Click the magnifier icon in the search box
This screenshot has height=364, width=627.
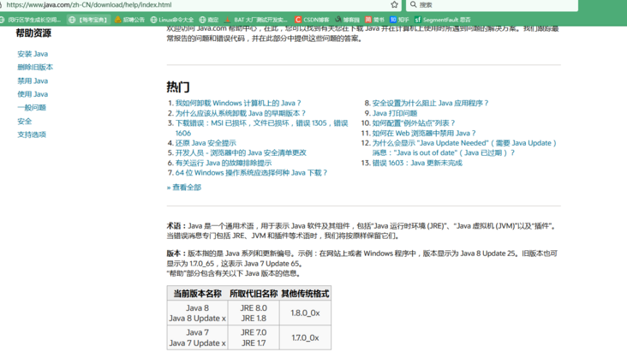[414, 4]
